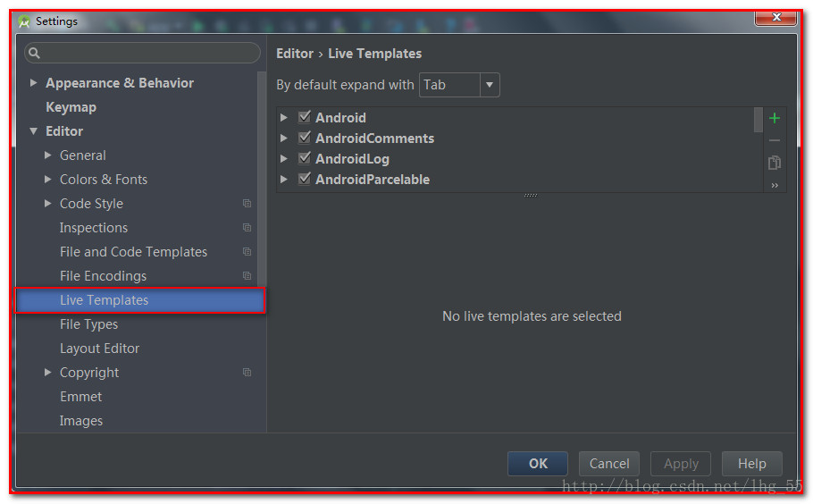813x504 pixels.
Task: Expand the Appearance & Behavior section
Action: [x=34, y=83]
